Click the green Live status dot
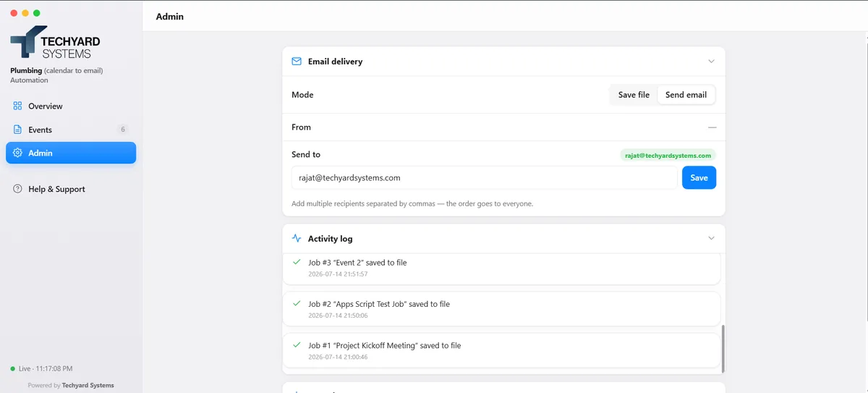868x393 pixels. [13, 368]
